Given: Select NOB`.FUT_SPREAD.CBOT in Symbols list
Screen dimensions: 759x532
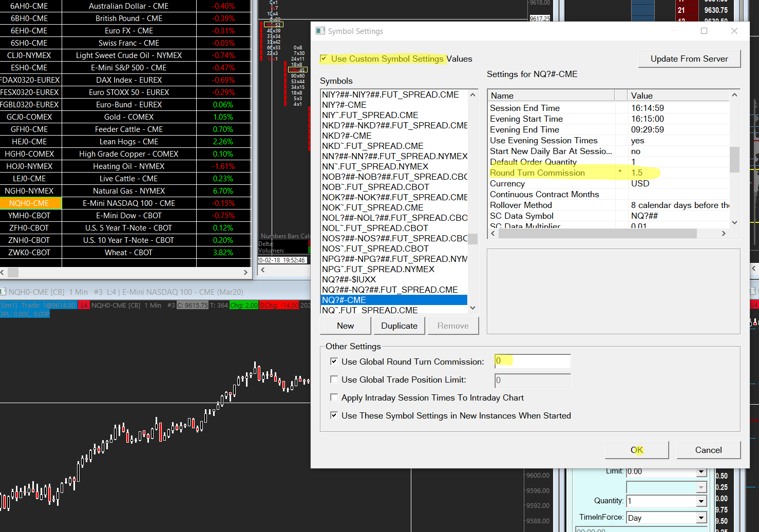Looking at the screenshot, I should 394,187.
